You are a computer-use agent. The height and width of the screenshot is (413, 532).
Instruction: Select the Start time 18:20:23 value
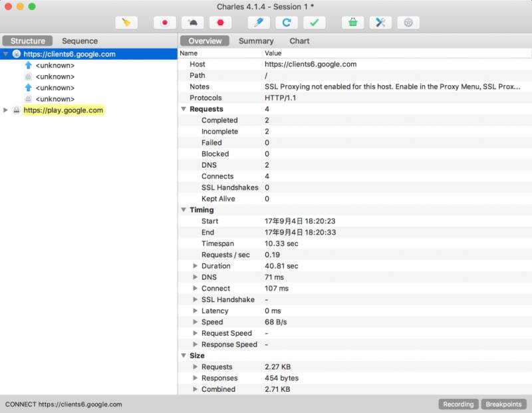click(300, 221)
